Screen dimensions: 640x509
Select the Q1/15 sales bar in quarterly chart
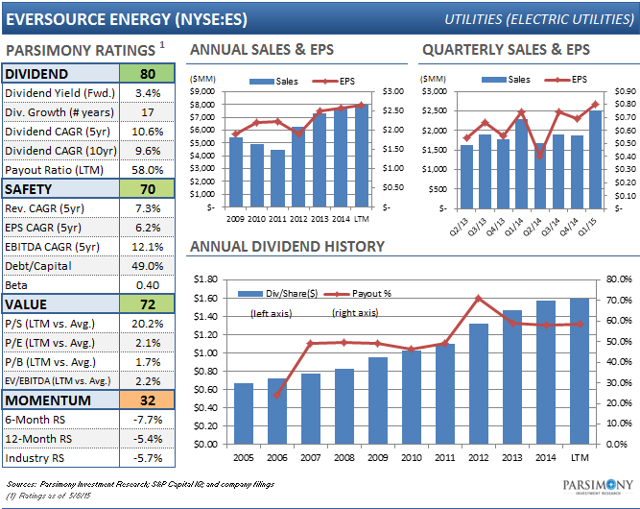click(595, 160)
